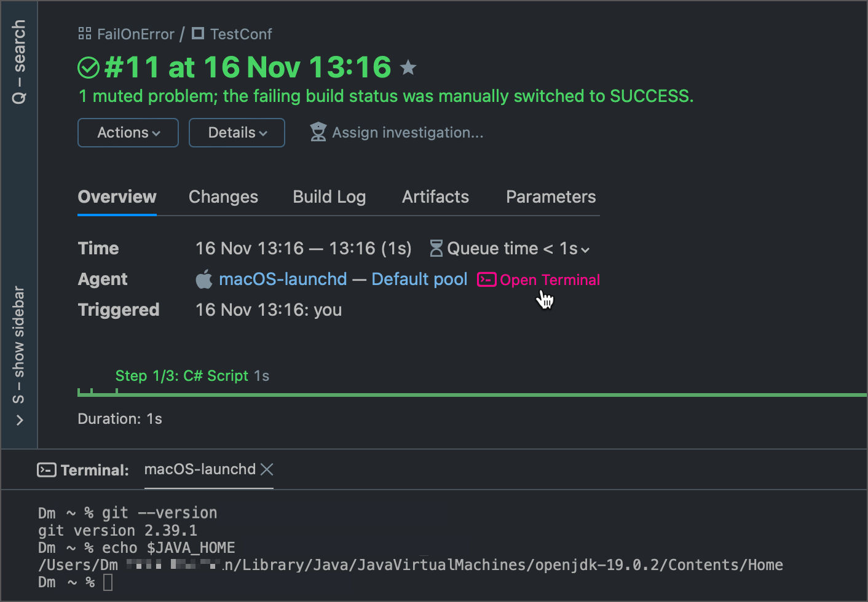Open the Details dropdown
The height and width of the screenshot is (602, 868).
(236, 132)
